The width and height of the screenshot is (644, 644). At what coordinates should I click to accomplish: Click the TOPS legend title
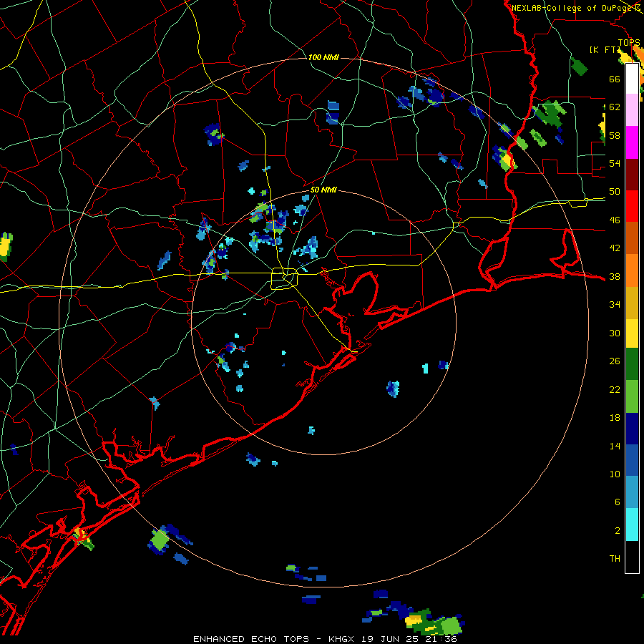(x=629, y=42)
